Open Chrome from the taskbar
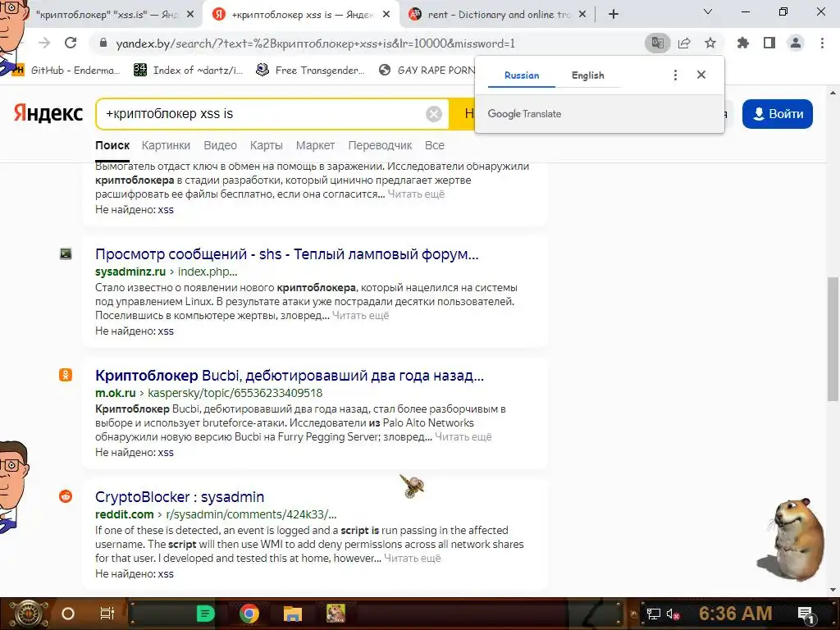The image size is (840, 630). tap(249, 614)
